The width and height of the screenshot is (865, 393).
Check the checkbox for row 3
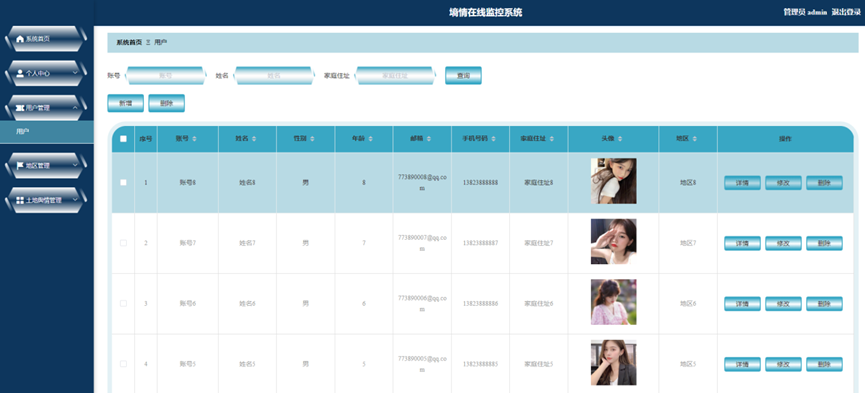point(123,304)
